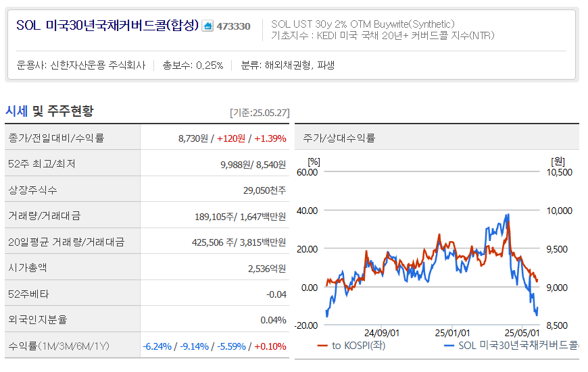Click the 60.00 left axis label
This screenshot has width=588, height=372.
click(307, 172)
